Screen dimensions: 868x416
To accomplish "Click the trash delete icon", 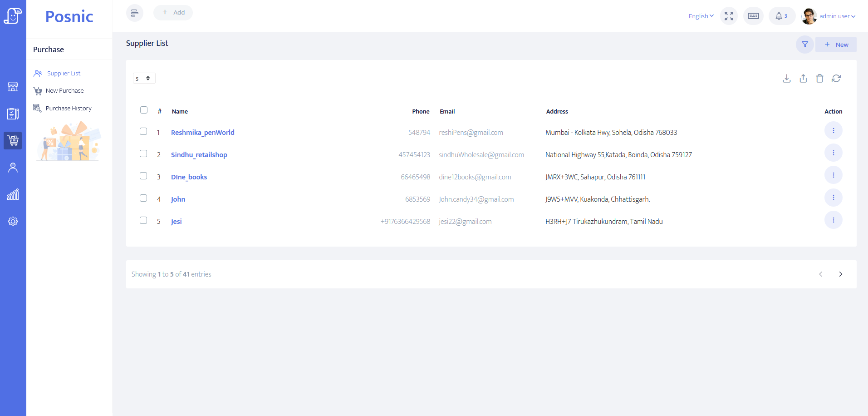I will coord(819,79).
